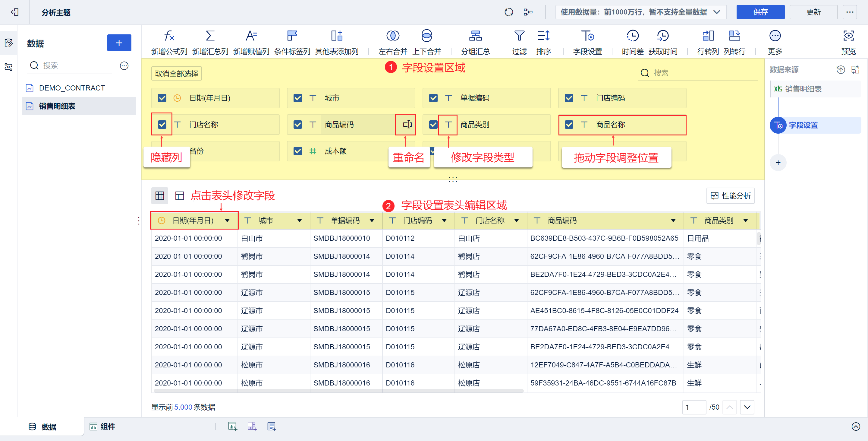Select DEMO_CONTRACT in the data list

(72, 88)
